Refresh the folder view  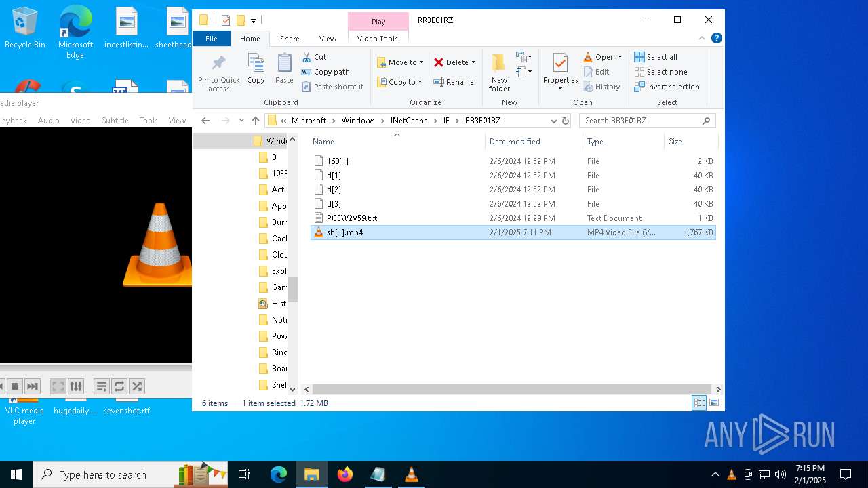tap(566, 121)
